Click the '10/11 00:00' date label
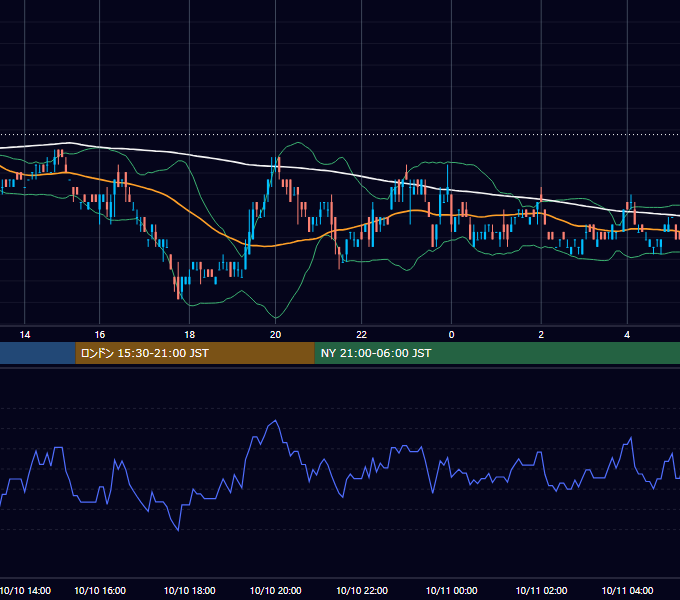This screenshot has width=680, height=600. [451, 590]
